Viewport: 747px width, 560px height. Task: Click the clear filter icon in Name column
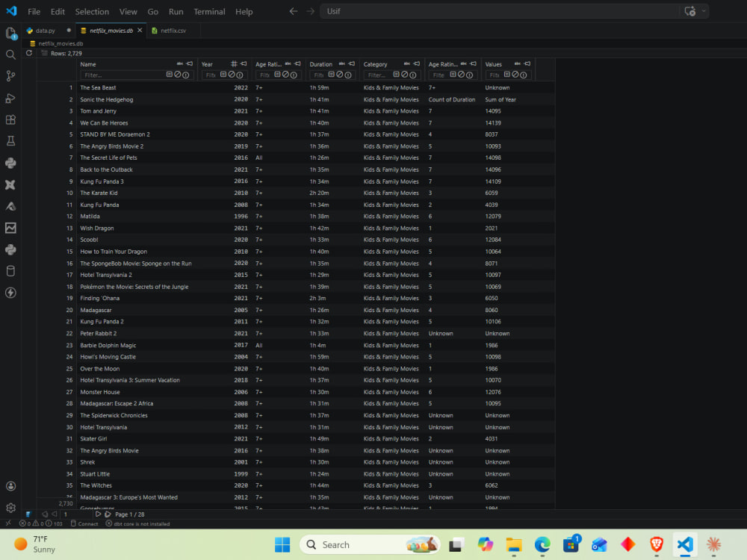coord(177,75)
